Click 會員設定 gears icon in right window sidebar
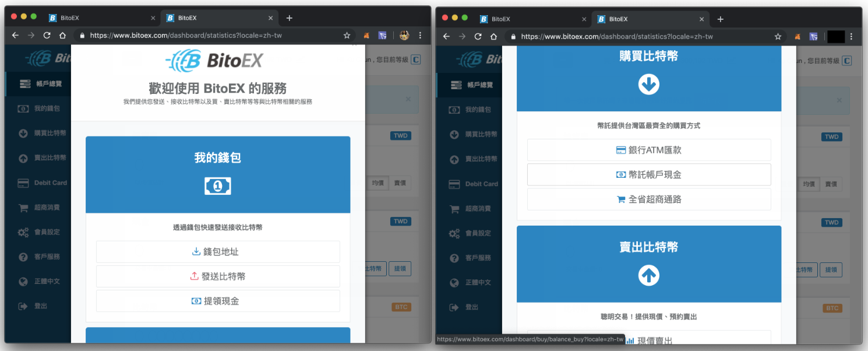868x351 pixels. pyautogui.click(x=454, y=233)
